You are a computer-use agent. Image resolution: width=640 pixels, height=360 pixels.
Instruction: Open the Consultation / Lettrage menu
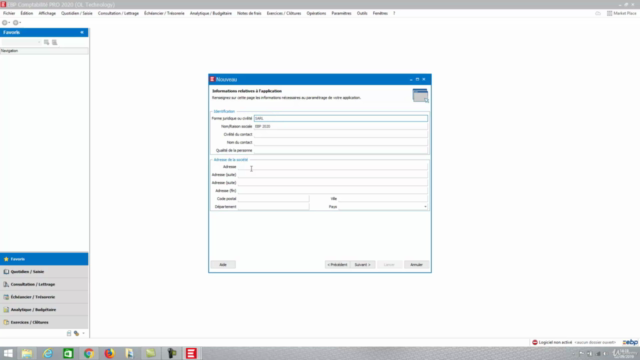click(x=118, y=13)
